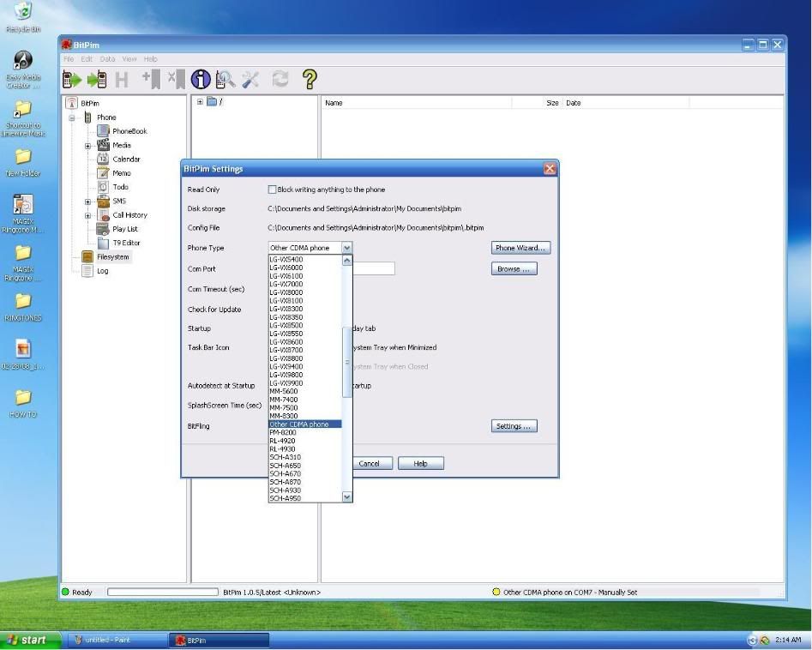Click the Browse ... button

coord(514,268)
